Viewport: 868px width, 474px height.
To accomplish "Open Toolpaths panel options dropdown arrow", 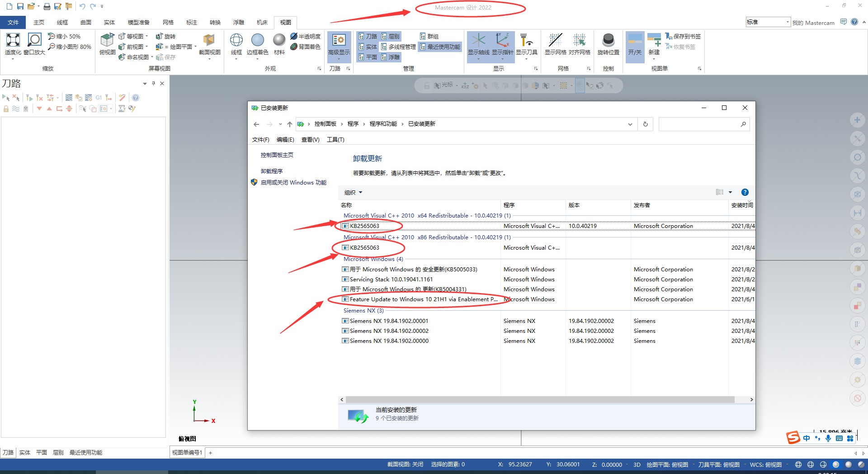I will pyautogui.click(x=145, y=84).
